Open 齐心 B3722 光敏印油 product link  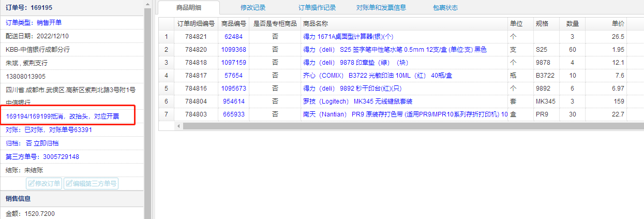[378, 76]
